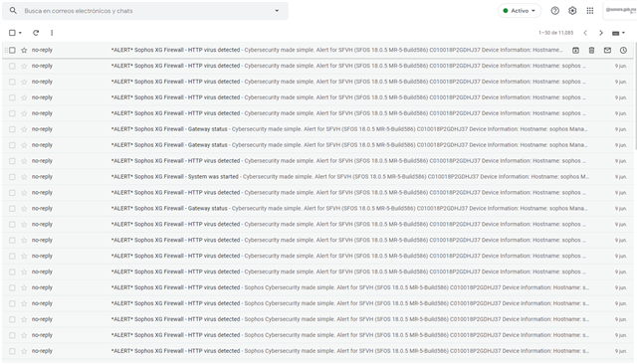Open the Activo status dropdown
Image resolution: width=637 pixels, height=364 pixels.
point(520,11)
